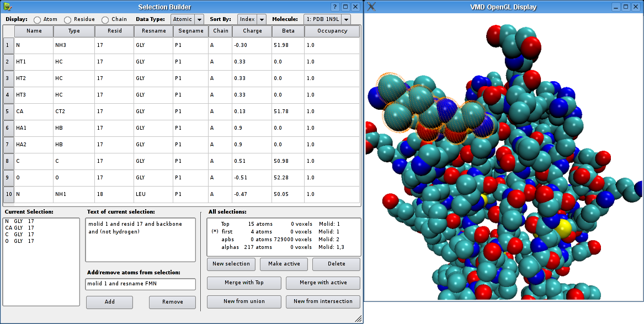Click the Charge column header

click(x=252, y=31)
